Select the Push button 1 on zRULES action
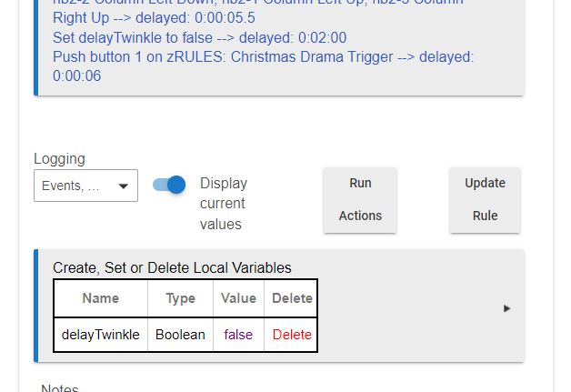This screenshot has width=571, height=392. tap(262, 57)
